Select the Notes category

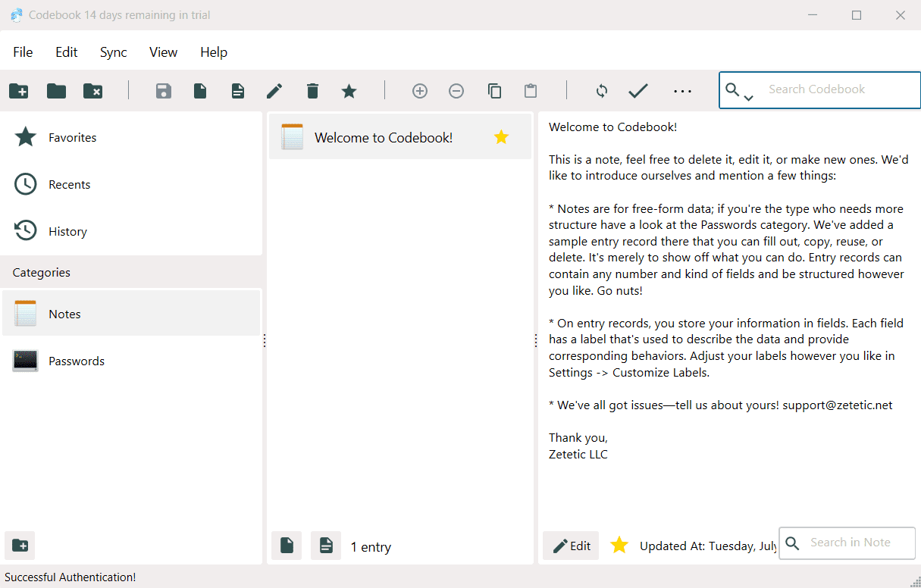tap(131, 314)
